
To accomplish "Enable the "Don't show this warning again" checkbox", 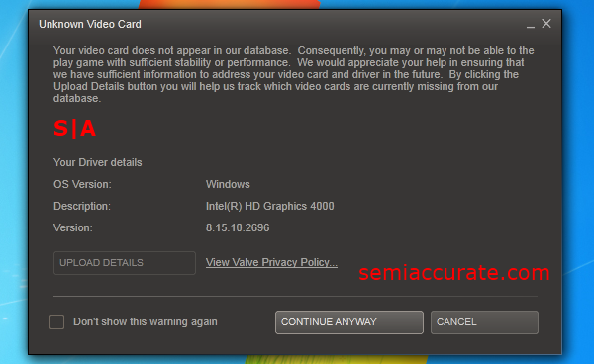I will (x=56, y=322).
